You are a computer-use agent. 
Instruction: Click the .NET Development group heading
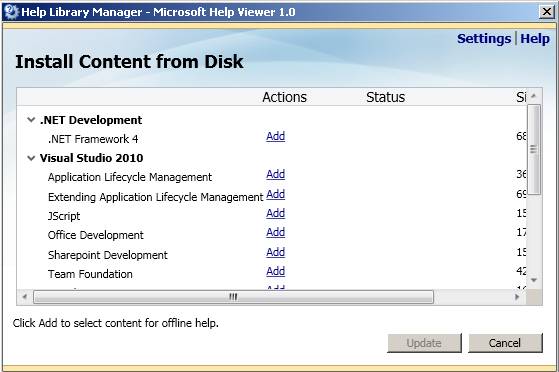[x=91, y=120]
